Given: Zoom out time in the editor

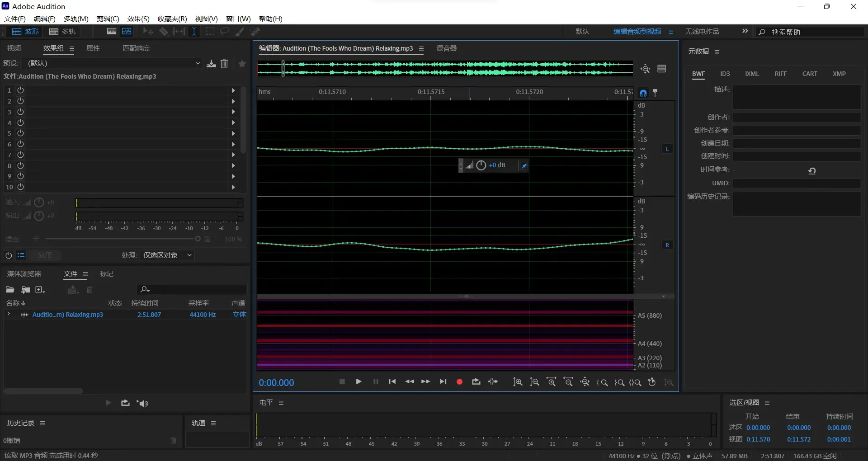Looking at the screenshot, I should [x=568, y=382].
